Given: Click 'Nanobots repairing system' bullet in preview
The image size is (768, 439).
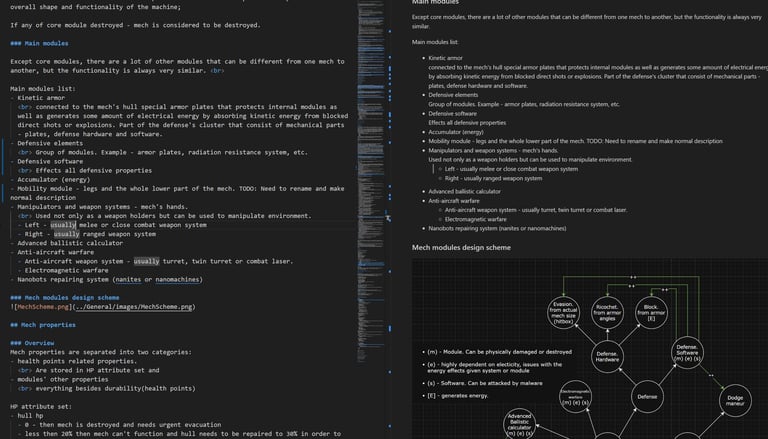Looking at the screenshot, I should [497, 228].
